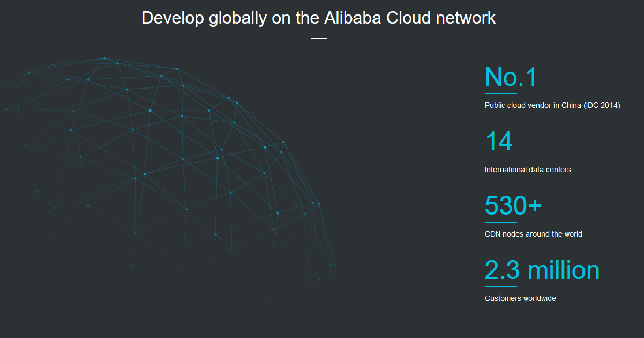Click the word "million" in the large statistic

click(x=564, y=270)
